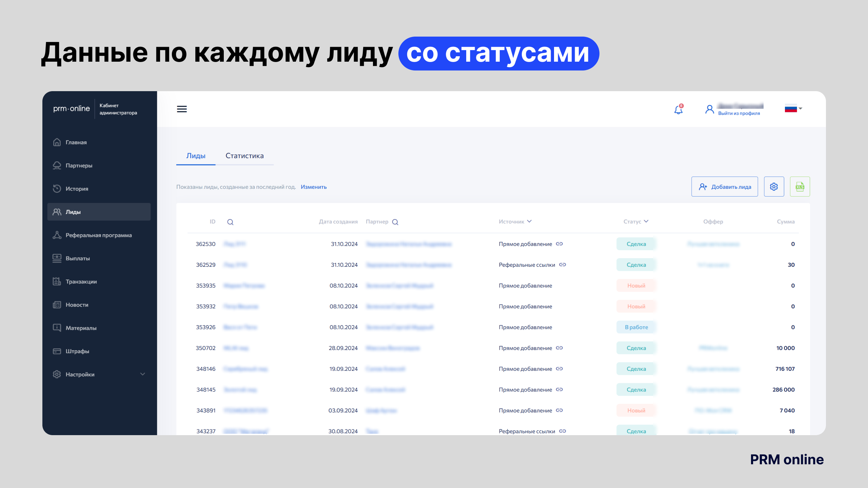Image resolution: width=868 pixels, height=488 pixels.
Task: Click В работе status badge row 353926
Action: pyautogui.click(x=636, y=327)
